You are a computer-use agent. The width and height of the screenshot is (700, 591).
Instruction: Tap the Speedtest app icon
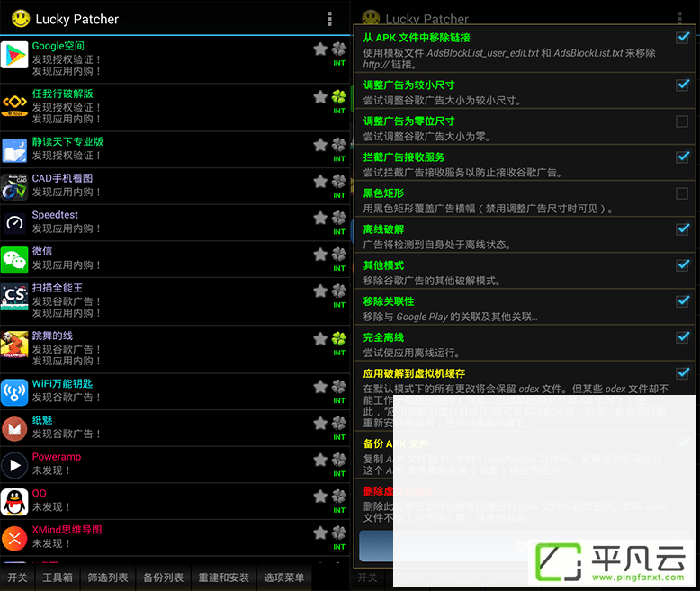pyautogui.click(x=14, y=223)
